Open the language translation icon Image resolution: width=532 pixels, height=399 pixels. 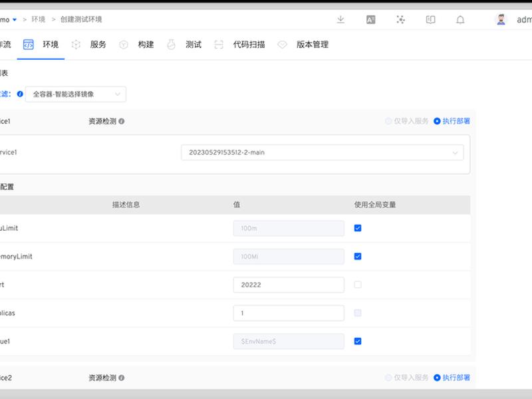coord(370,20)
